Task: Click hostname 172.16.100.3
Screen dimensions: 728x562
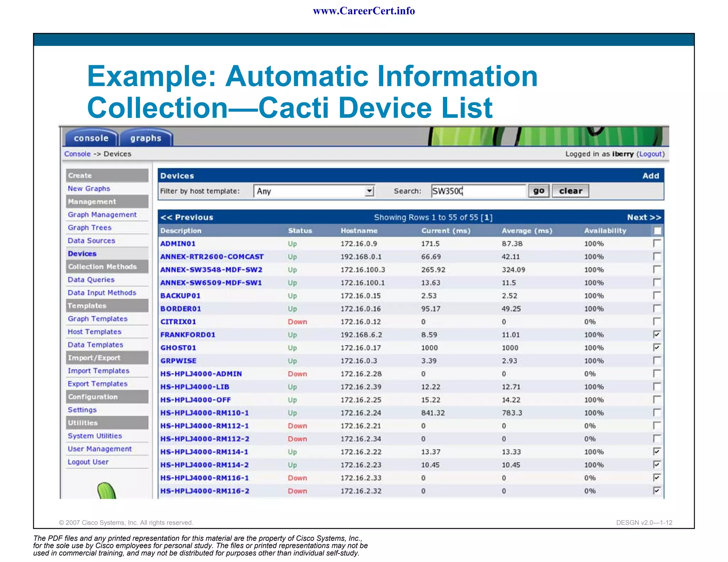Action: click(363, 270)
